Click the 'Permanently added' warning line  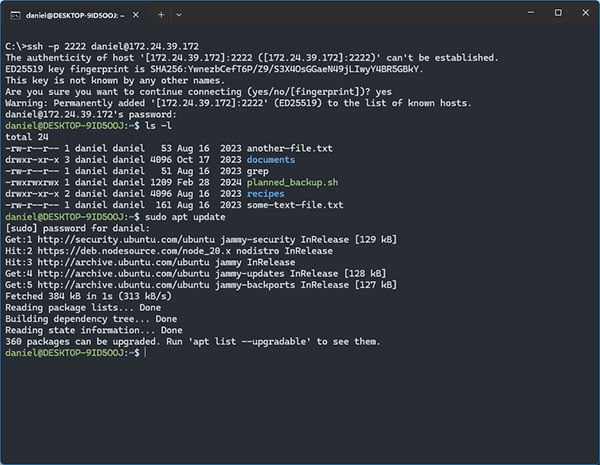click(238, 103)
